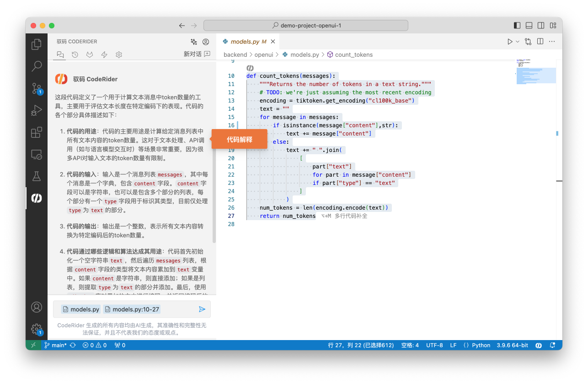Click the models.py breadcrumb
This screenshot has width=588, height=384.
click(300, 54)
